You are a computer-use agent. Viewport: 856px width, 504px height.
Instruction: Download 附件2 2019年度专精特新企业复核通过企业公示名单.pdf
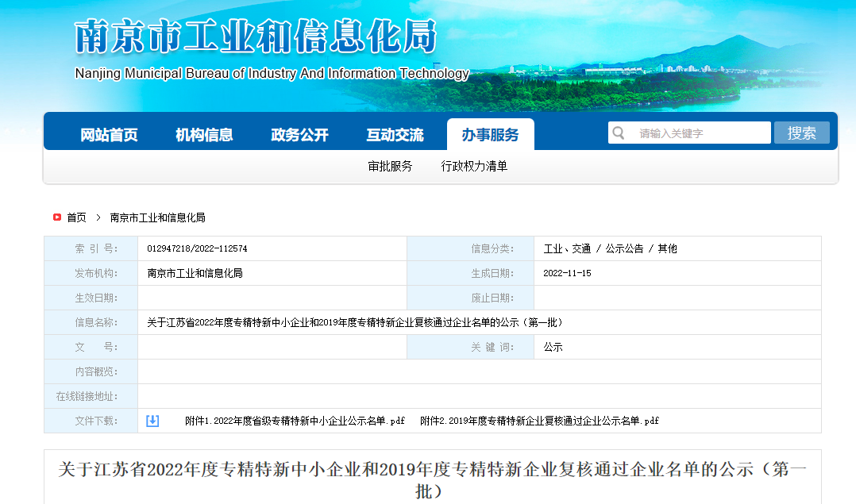tap(539, 421)
